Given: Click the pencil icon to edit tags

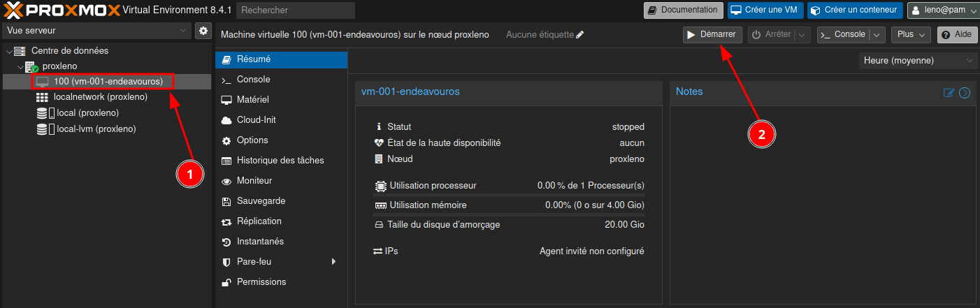Looking at the screenshot, I should click(x=579, y=35).
